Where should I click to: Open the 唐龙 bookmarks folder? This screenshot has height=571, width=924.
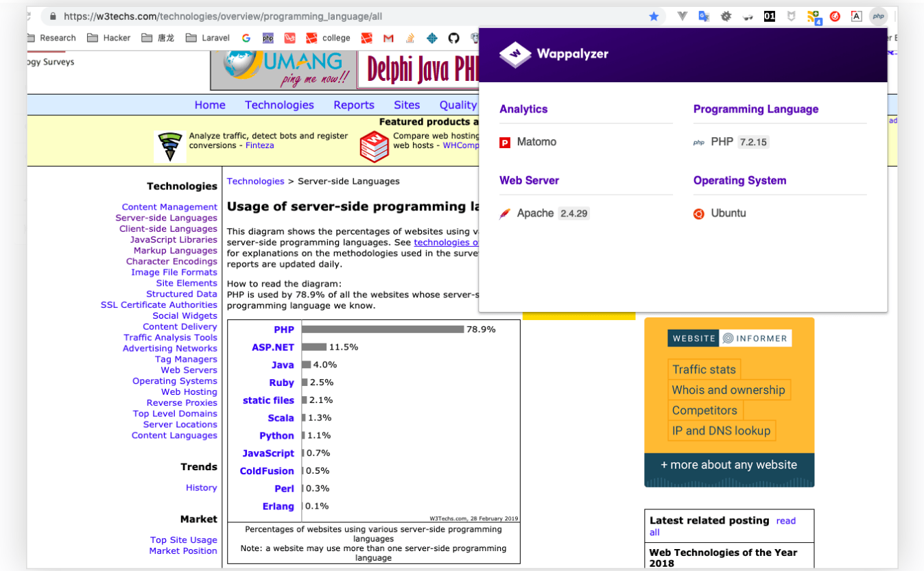157,38
